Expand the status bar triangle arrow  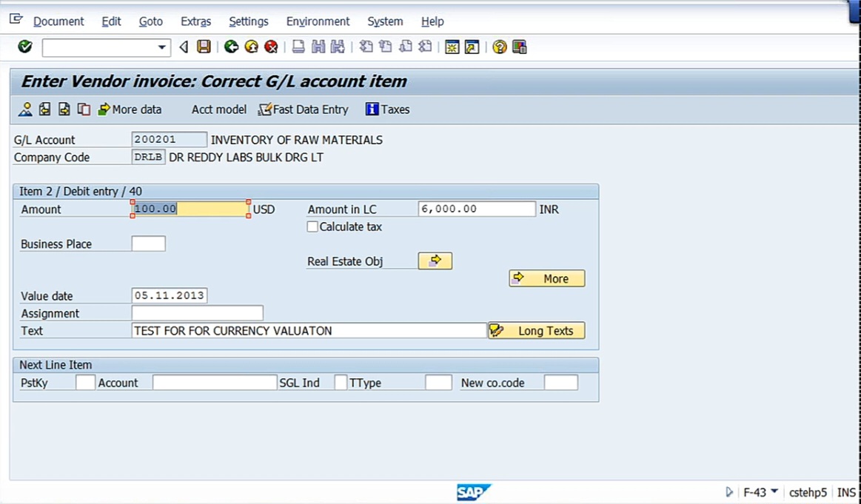pos(729,492)
